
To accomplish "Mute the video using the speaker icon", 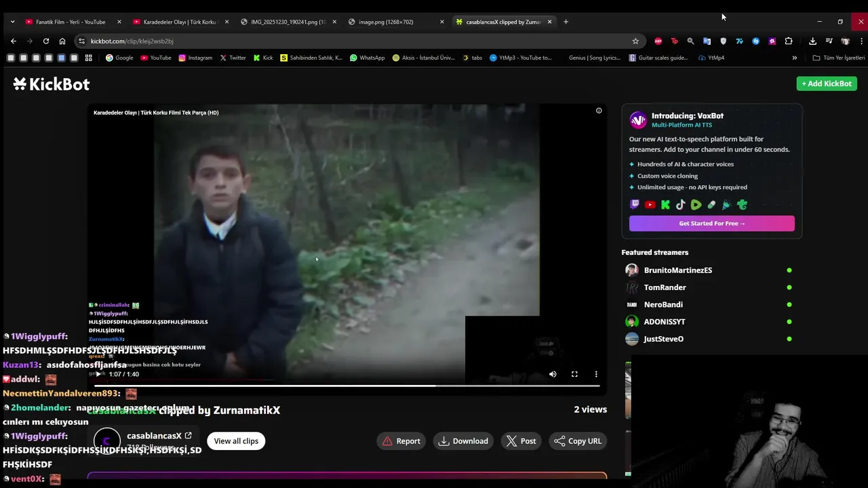I will (553, 374).
